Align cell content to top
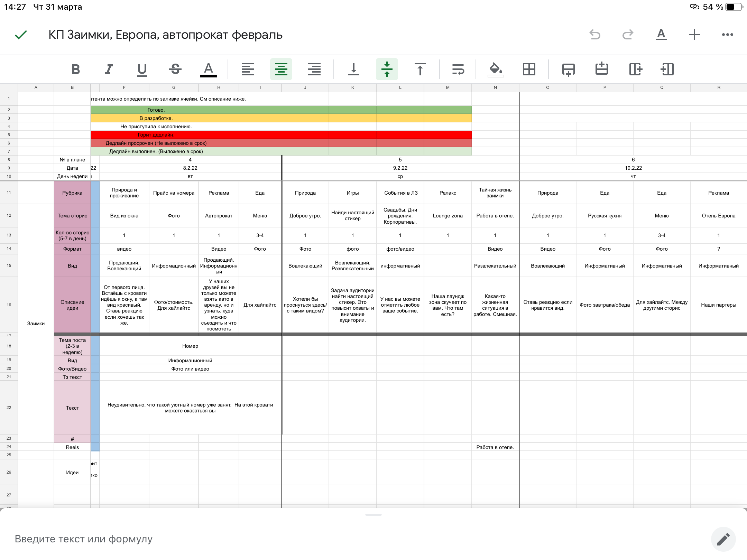The image size is (747, 560). [420, 69]
